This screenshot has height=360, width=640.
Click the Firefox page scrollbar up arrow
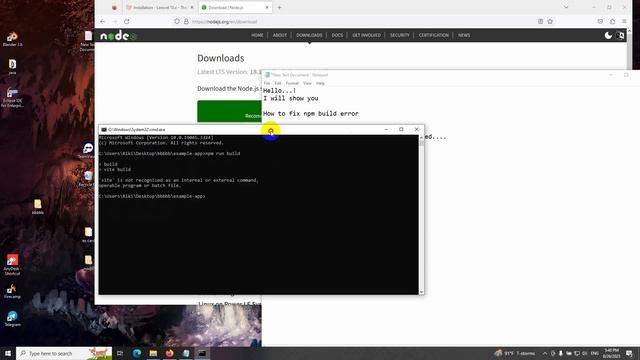point(629,31)
